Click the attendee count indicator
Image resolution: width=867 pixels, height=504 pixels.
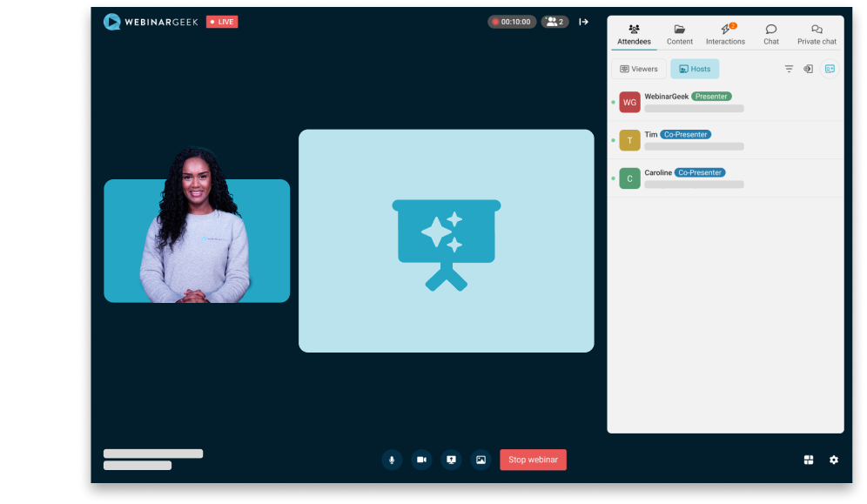554,22
